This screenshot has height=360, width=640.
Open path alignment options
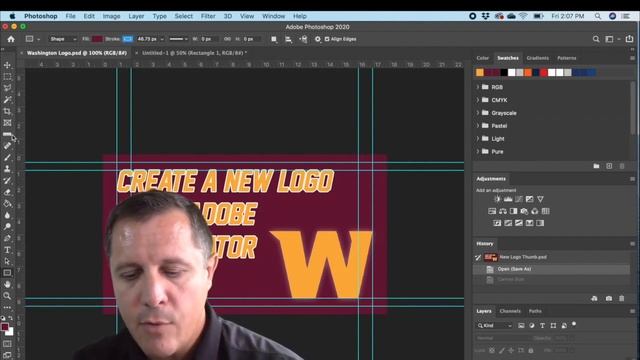(x=289, y=39)
